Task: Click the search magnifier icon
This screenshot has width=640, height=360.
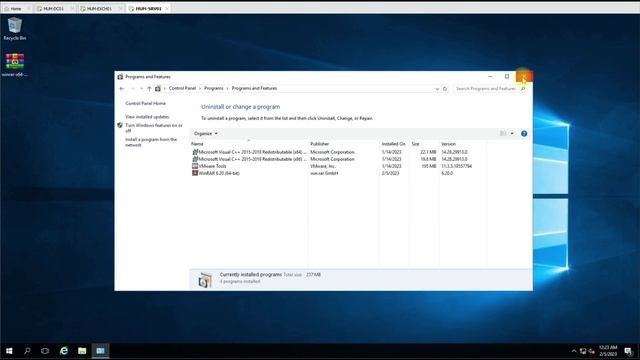Action: [x=523, y=89]
